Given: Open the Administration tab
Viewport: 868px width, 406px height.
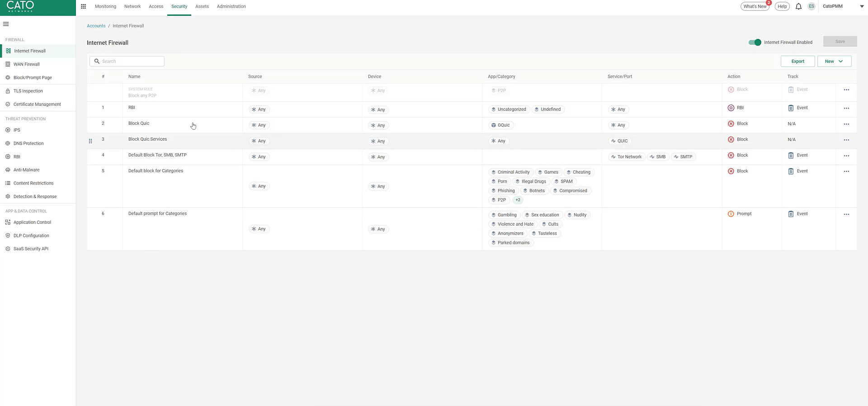Looking at the screenshot, I should [x=231, y=6].
